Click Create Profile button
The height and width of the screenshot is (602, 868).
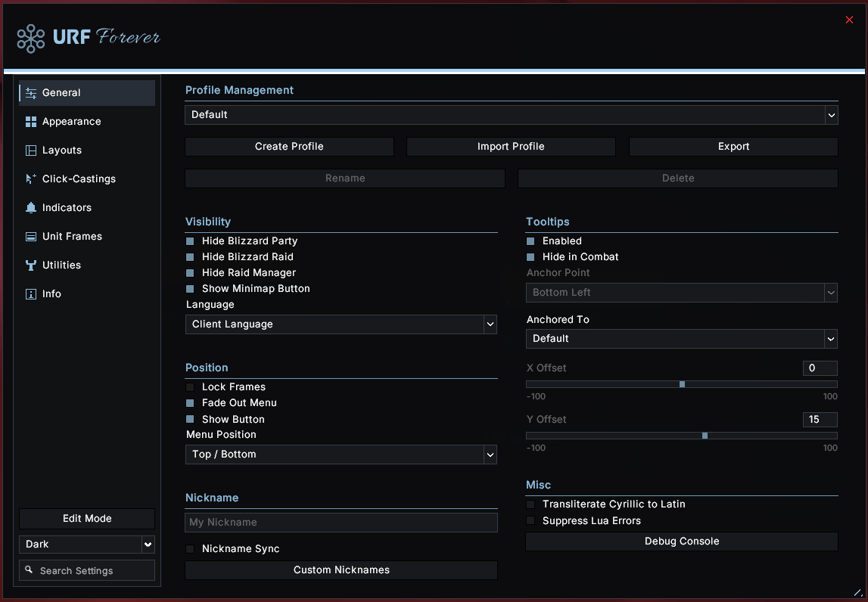(x=289, y=147)
